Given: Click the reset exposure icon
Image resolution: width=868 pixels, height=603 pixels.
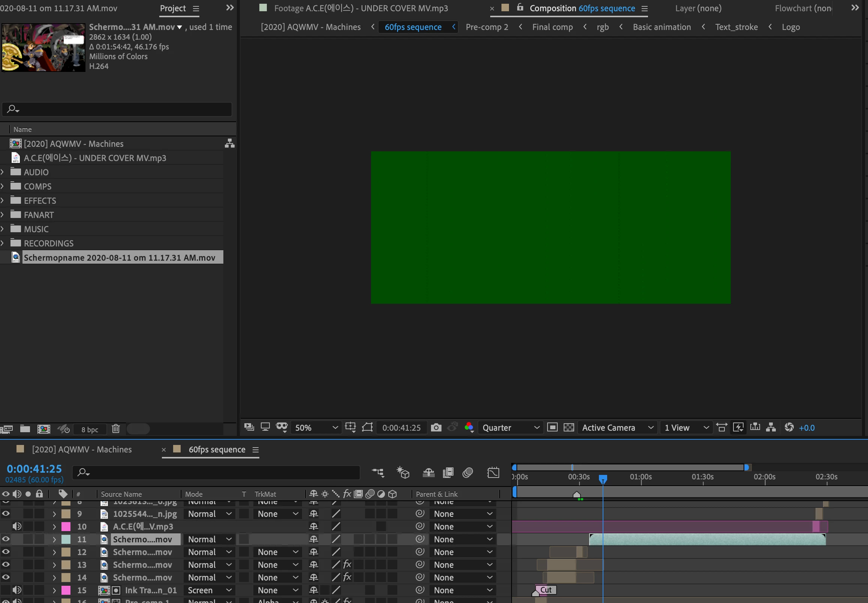Looking at the screenshot, I should pyautogui.click(x=789, y=427).
